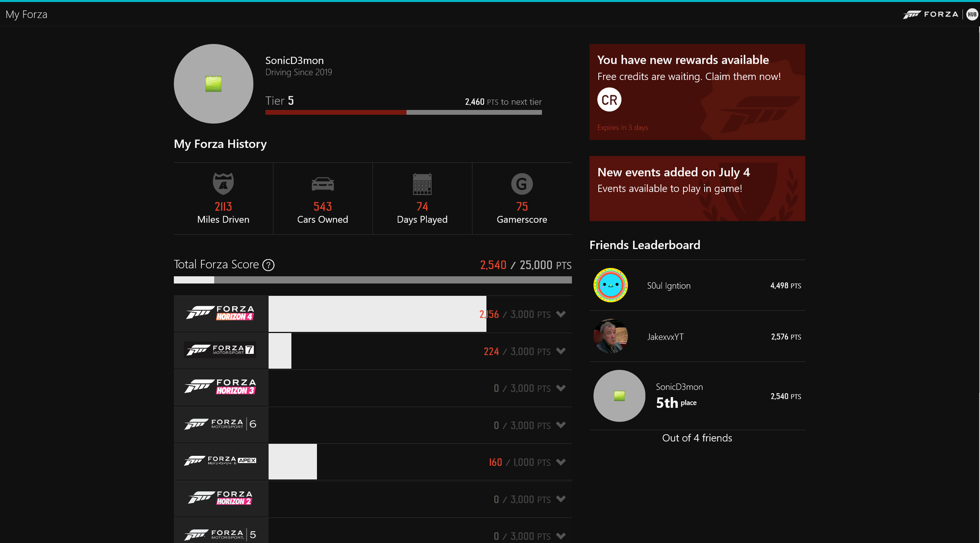This screenshot has width=980, height=543.
Task: Click the 2113 Miles Driven value
Action: point(223,207)
